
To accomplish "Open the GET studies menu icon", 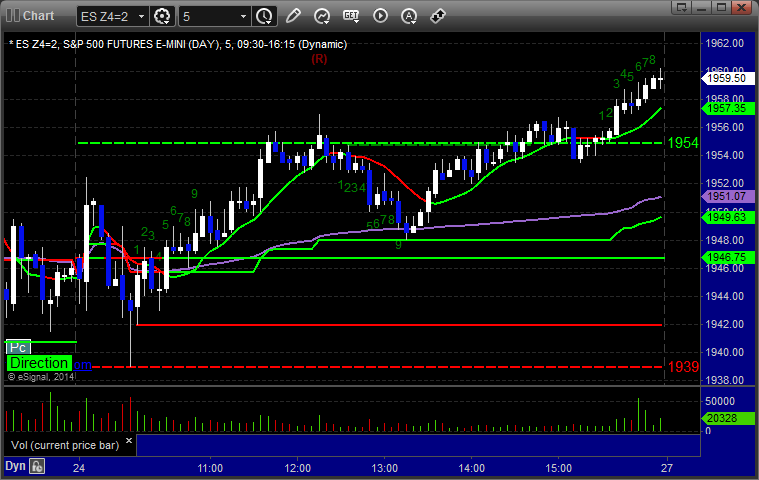I will (x=351, y=16).
